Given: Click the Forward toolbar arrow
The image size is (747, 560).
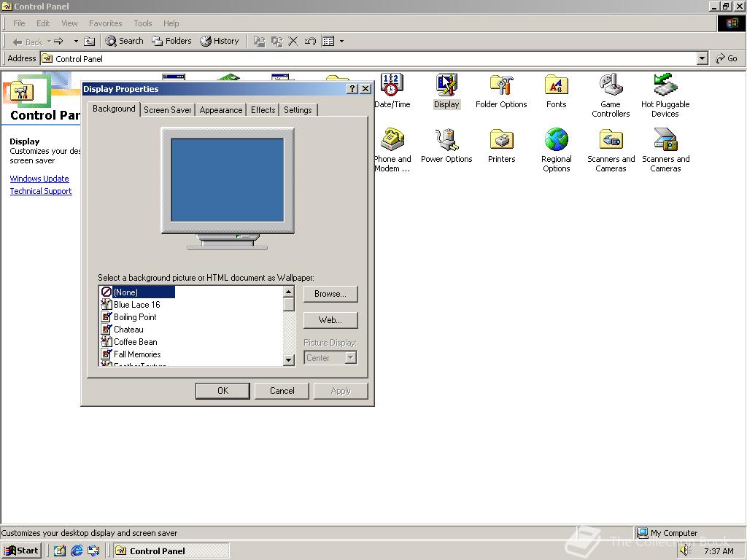Looking at the screenshot, I should pos(58,42).
